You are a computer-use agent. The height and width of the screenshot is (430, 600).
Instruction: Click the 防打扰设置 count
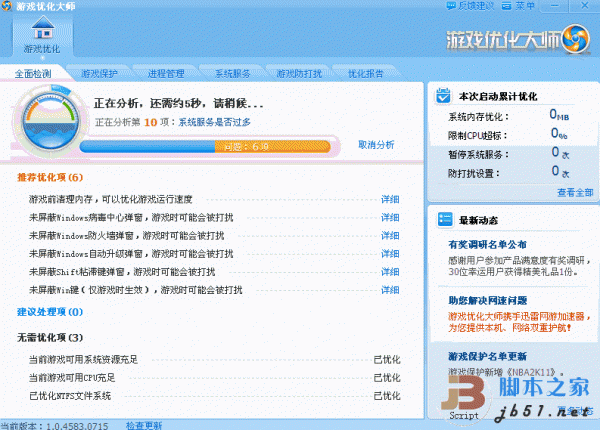pyautogui.click(x=560, y=171)
